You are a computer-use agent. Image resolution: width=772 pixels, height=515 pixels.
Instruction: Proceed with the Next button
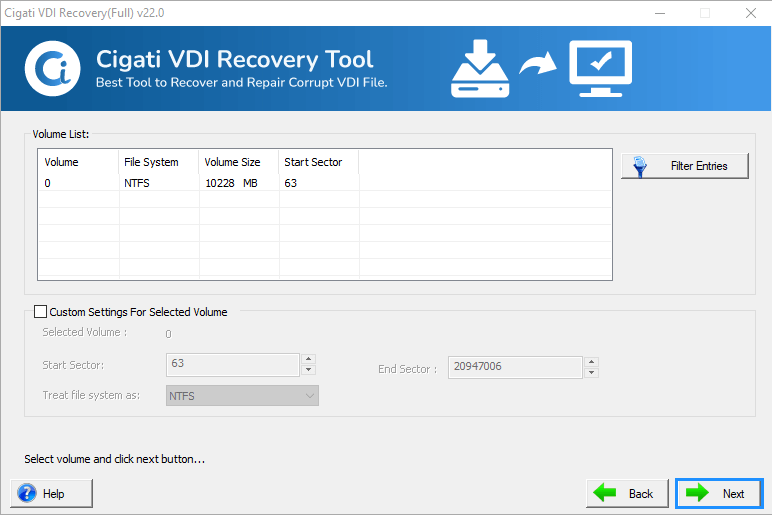point(719,493)
